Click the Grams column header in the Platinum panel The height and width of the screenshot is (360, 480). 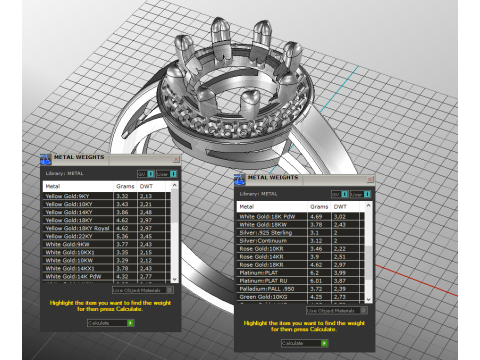(319, 207)
